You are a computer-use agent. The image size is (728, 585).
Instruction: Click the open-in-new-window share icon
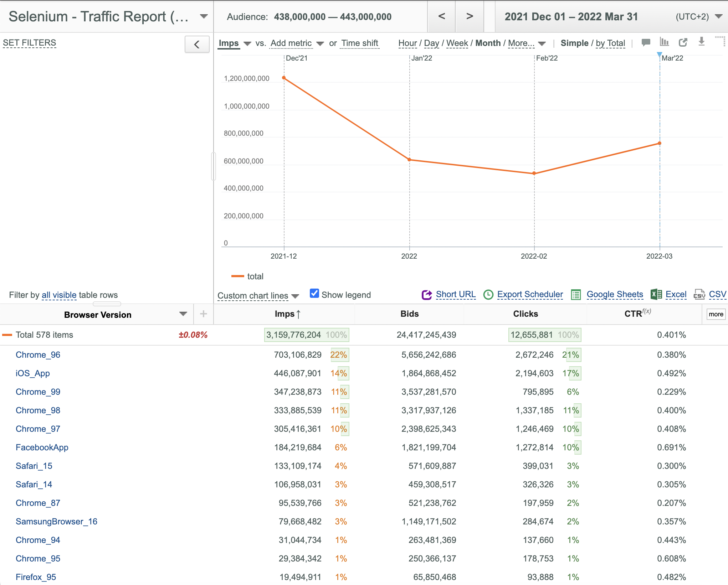pos(683,42)
